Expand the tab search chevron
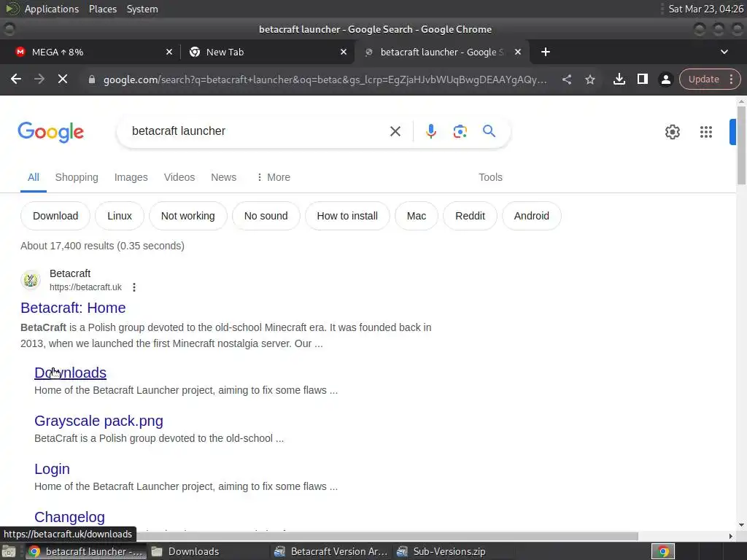747x560 pixels. pyautogui.click(x=724, y=52)
